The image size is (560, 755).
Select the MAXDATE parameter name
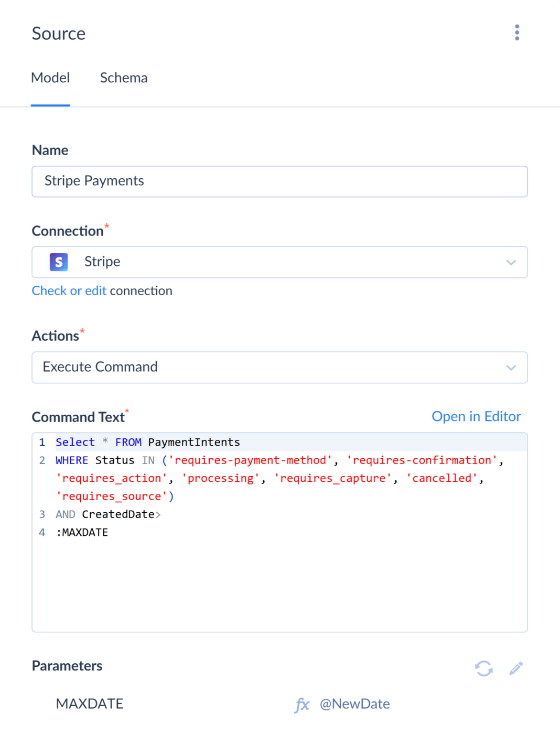pos(90,704)
